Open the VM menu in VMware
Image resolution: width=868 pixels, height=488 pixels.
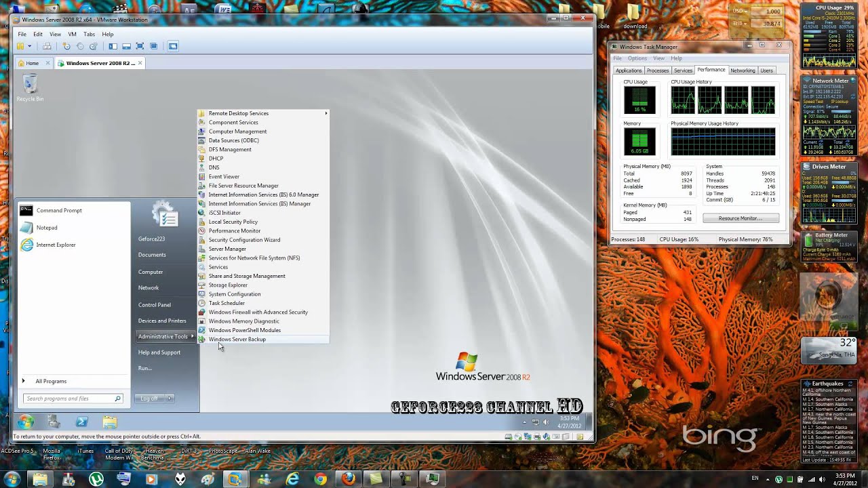(72, 34)
